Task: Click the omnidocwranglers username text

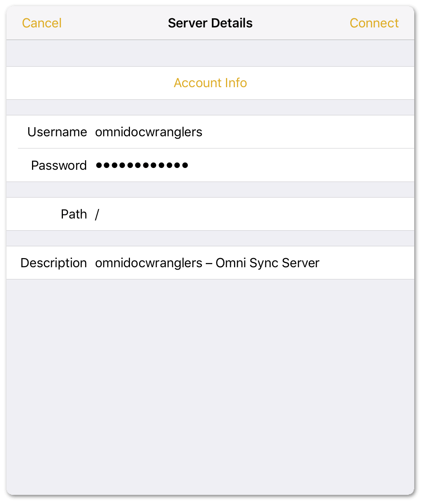Action: point(149,132)
